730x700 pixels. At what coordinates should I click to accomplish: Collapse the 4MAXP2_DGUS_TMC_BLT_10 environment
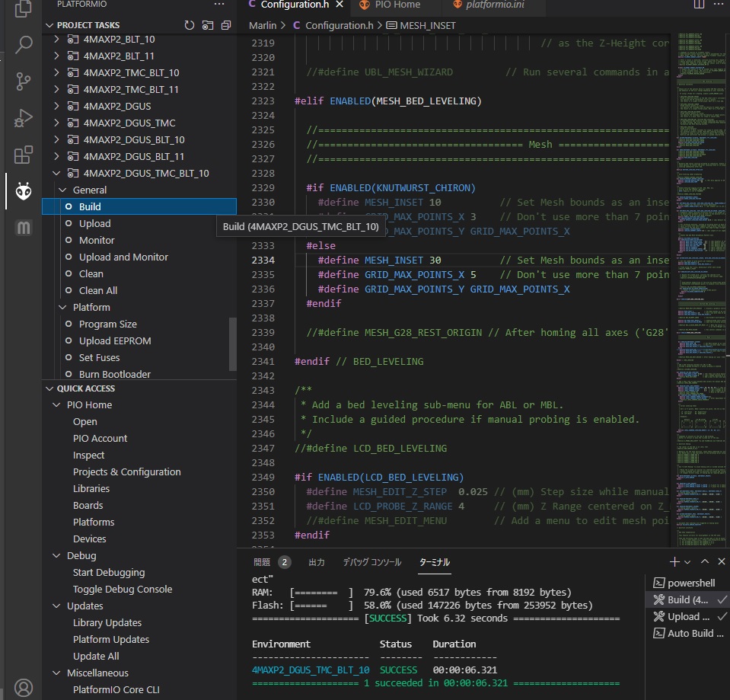[x=56, y=173]
